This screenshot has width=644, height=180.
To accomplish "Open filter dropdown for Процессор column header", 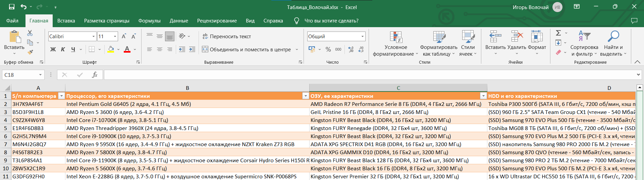I will coord(305,96).
